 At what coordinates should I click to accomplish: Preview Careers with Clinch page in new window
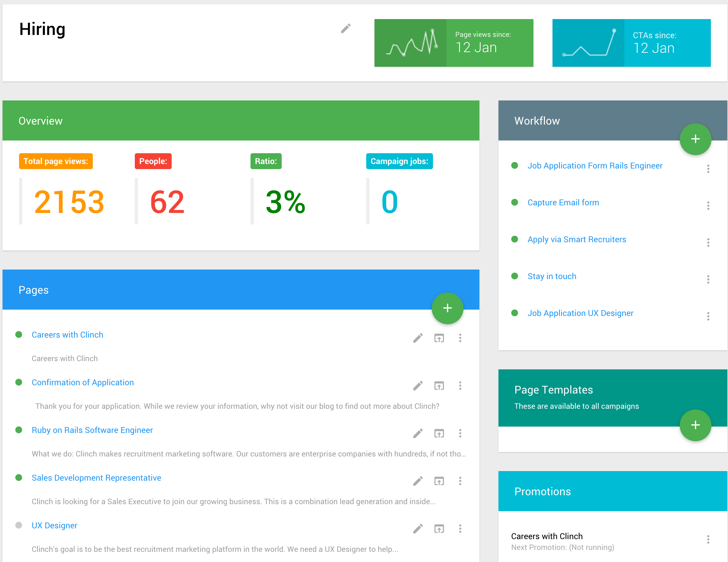pos(439,338)
